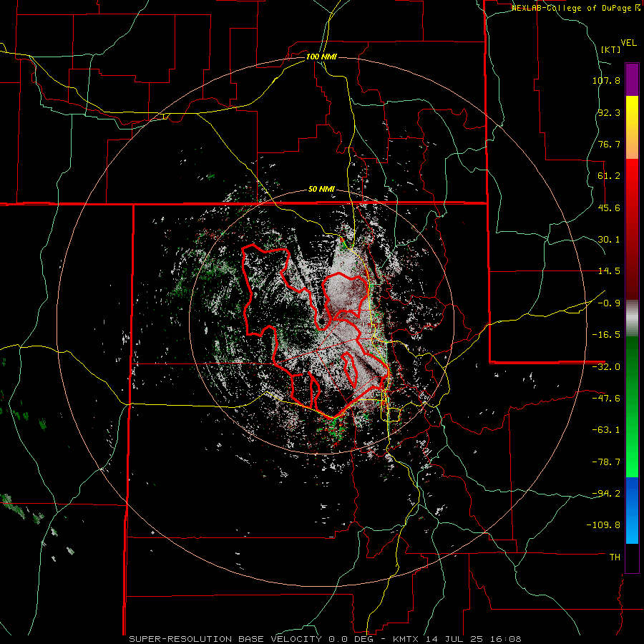The height and width of the screenshot is (644, 644).
Task: Click the blue segment of the color bar
Action: coord(632,510)
